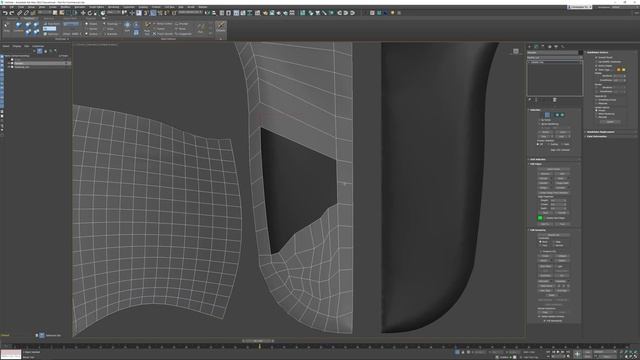Toggle the Ribbon icon in main toolbar
The width and height of the screenshot is (640, 360).
tap(236, 13)
